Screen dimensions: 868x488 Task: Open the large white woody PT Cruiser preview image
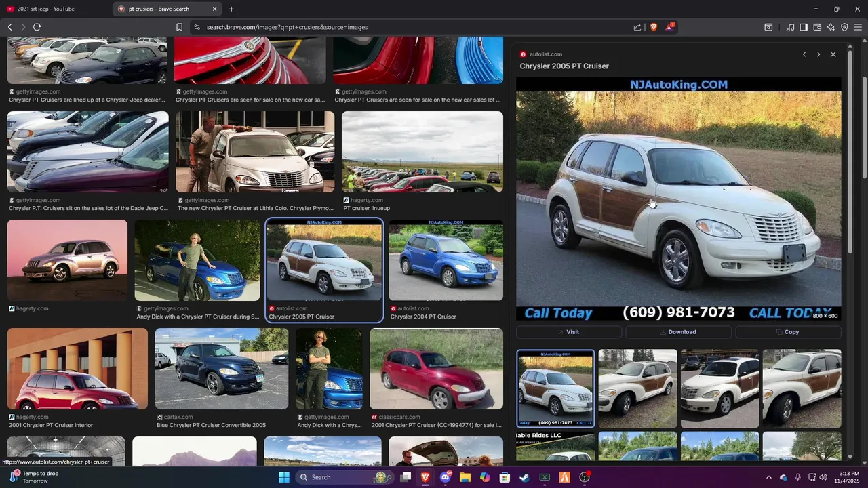(x=678, y=199)
